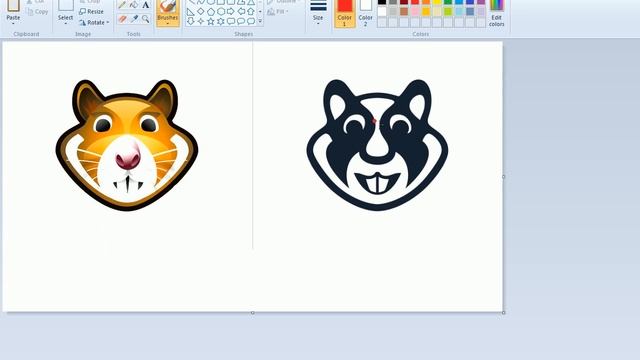Pick the light turquoise palette swatch
Viewport: 640px width, 360px height.
[459, 11]
